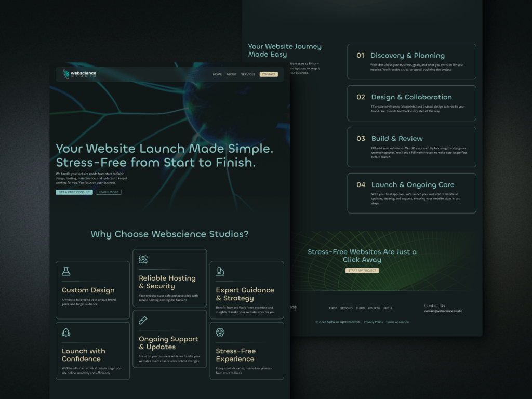Open the Privacy Policy footer link

pyautogui.click(x=373, y=322)
